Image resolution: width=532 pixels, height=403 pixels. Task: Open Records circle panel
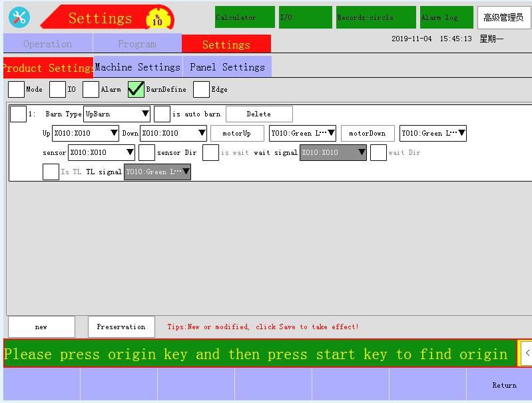376,17
